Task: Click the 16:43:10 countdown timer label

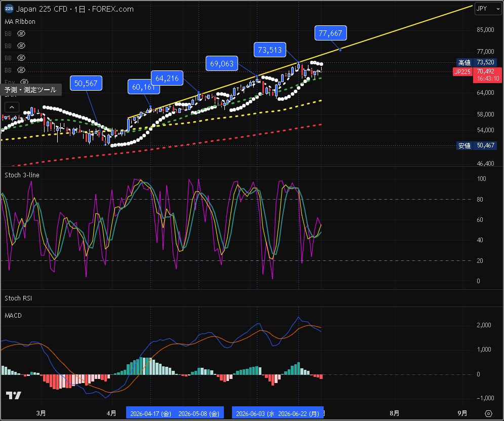Action: click(488, 79)
